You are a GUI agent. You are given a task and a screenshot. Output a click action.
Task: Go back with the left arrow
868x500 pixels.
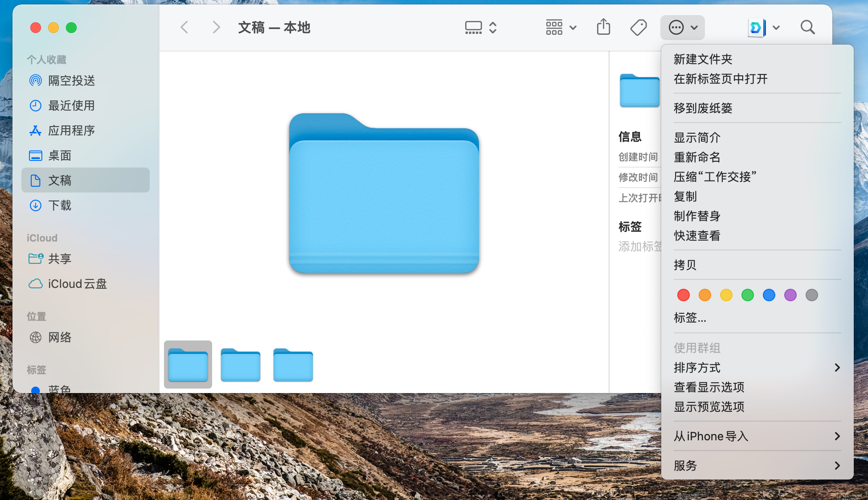point(184,27)
